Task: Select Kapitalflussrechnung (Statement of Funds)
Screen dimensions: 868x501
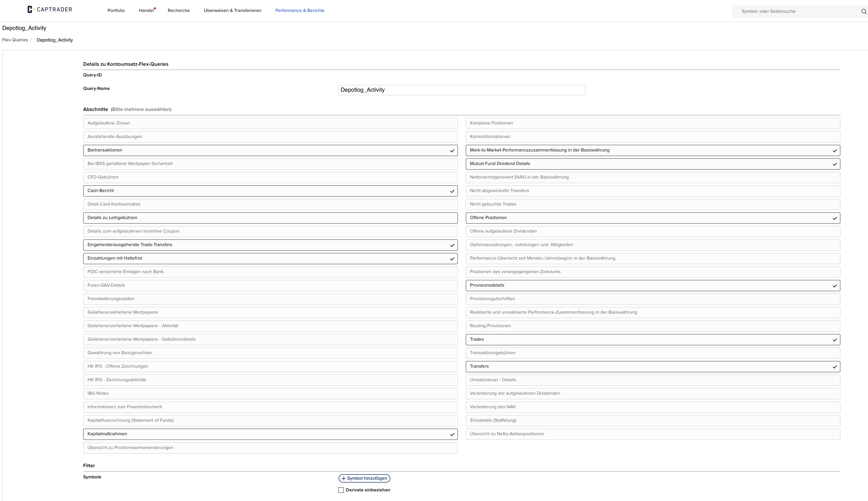Action: click(x=270, y=420)
